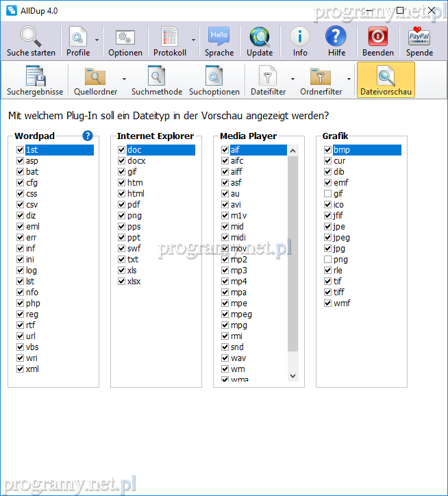Switch to the Suchmethode tab
This screenshot has height=496, width=448.
click(x=157, y=80)
